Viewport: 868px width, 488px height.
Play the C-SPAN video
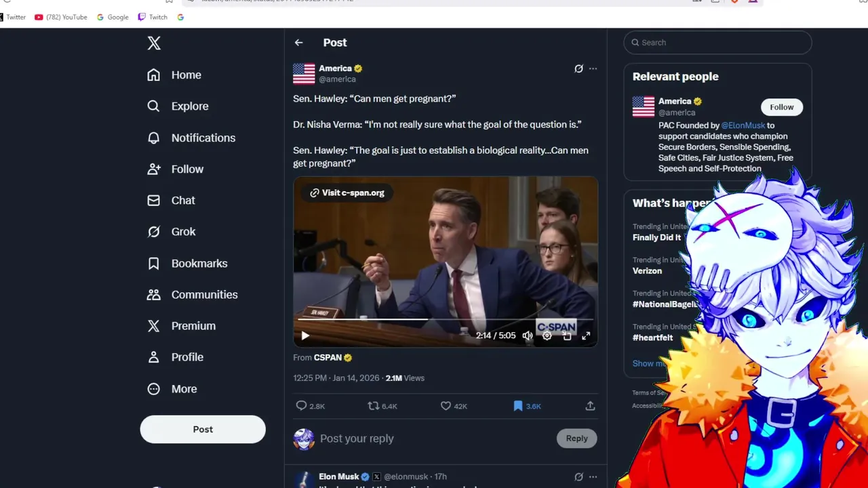(305, 335)
